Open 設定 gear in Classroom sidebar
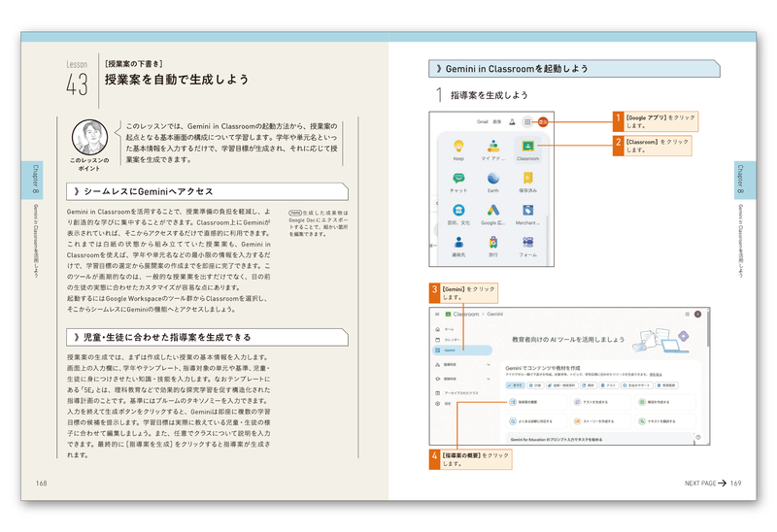This screenshot has height=532, width=777. coord(443,404)
